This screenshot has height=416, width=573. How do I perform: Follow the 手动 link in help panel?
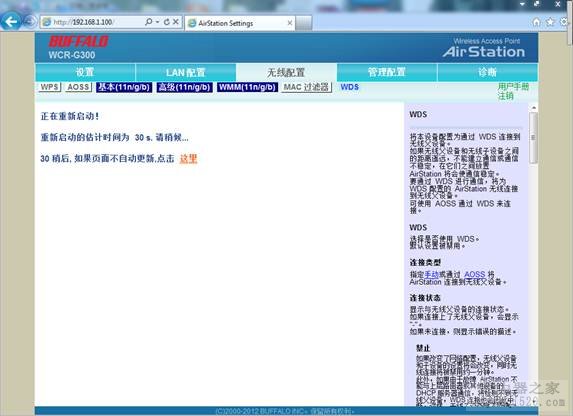tap(432, 274)
